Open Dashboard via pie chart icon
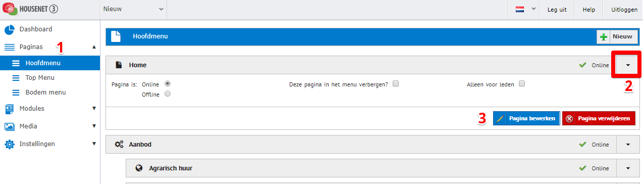Screen dimensions: 644x184 [10, 29]
